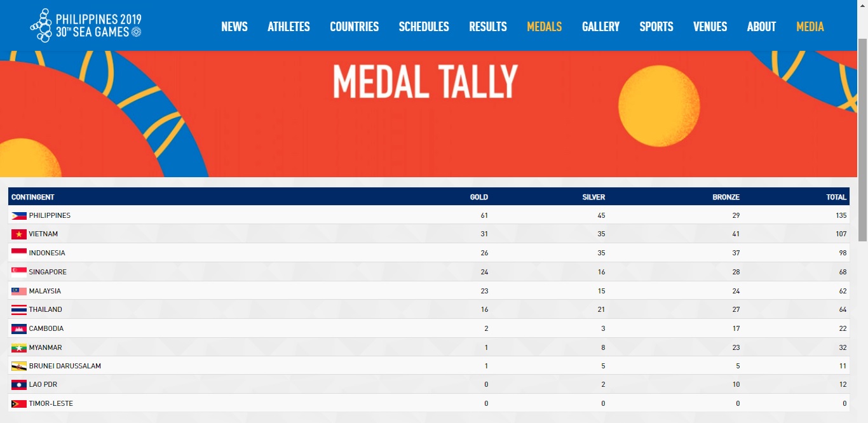Click the Malaysia flag icon
The height and width of the screenshot is (423, 868).
18,292
